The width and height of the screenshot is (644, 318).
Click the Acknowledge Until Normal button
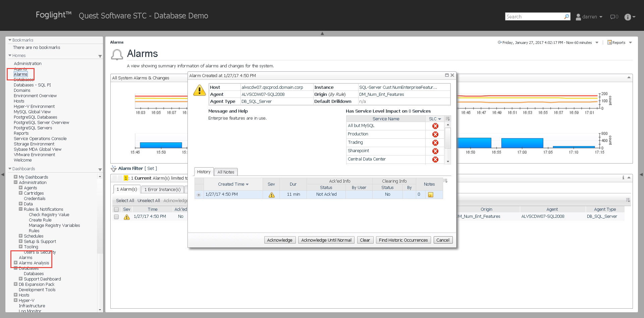pos(326,240)
